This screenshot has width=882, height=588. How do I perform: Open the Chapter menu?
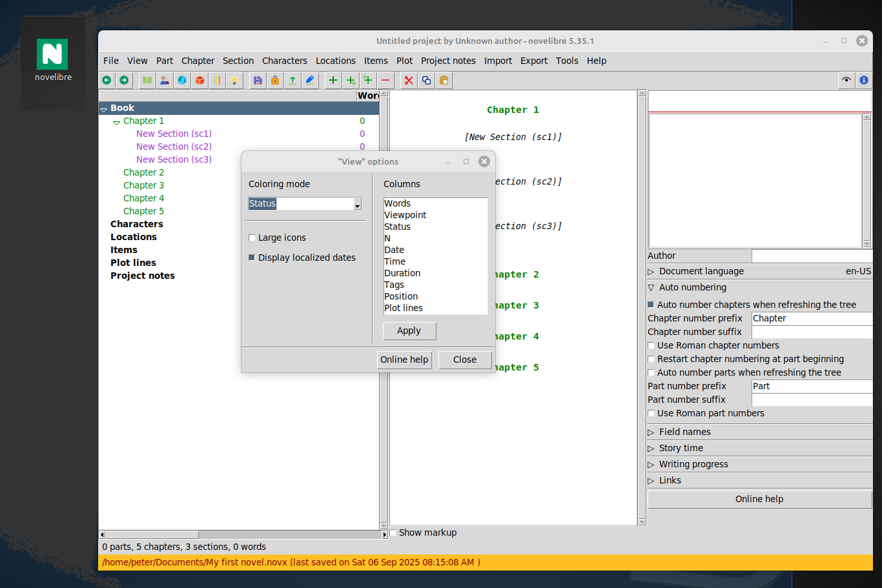coord(198,61)
